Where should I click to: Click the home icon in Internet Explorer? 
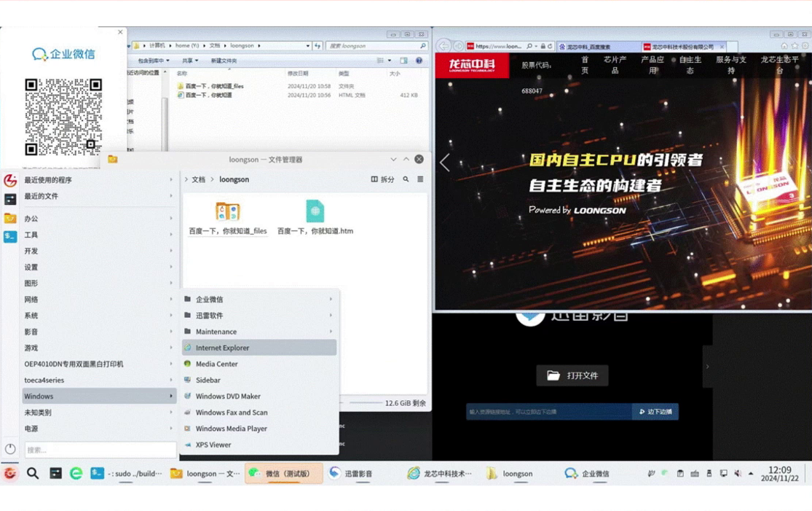click(x=784, y=46)
